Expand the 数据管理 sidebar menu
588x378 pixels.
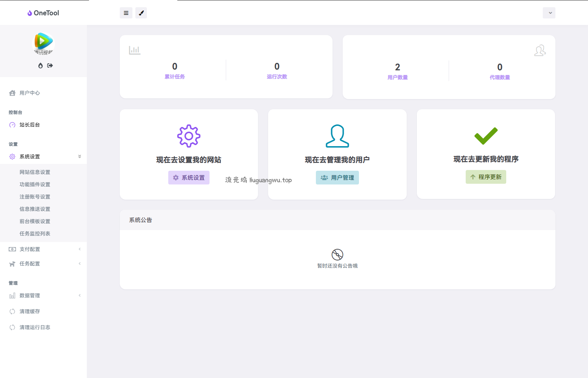pos(43,296)
